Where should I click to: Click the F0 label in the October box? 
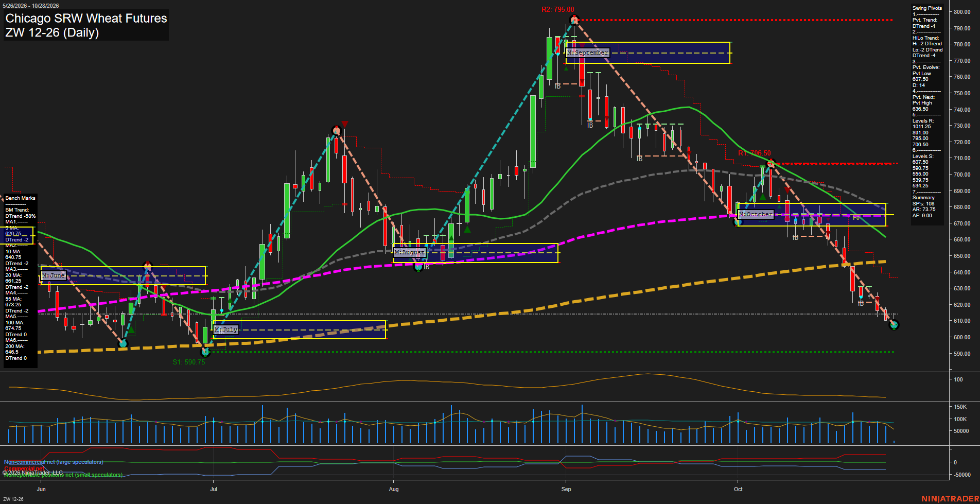coord(856,218)
